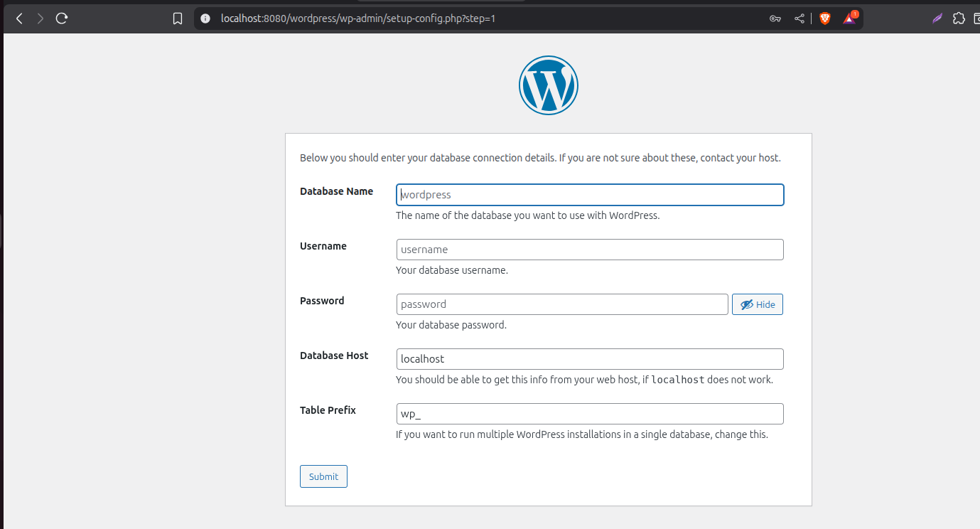Screen dimensions: 980x529
Task: Submit the database connection details
Action: 323,476
